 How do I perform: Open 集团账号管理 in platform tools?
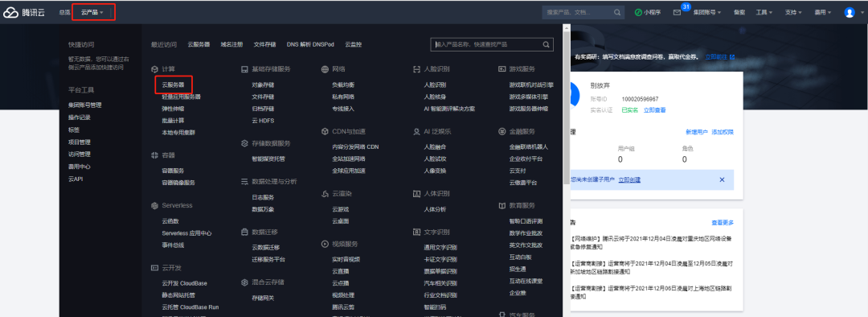pyautogui.click(x=84, y=105)
